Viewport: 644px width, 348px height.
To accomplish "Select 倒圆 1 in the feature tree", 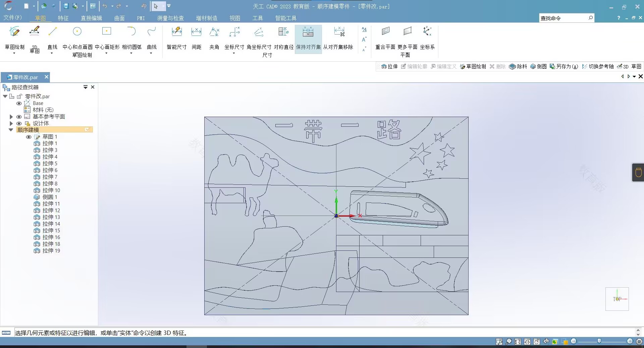I will (x=46, y=197).
